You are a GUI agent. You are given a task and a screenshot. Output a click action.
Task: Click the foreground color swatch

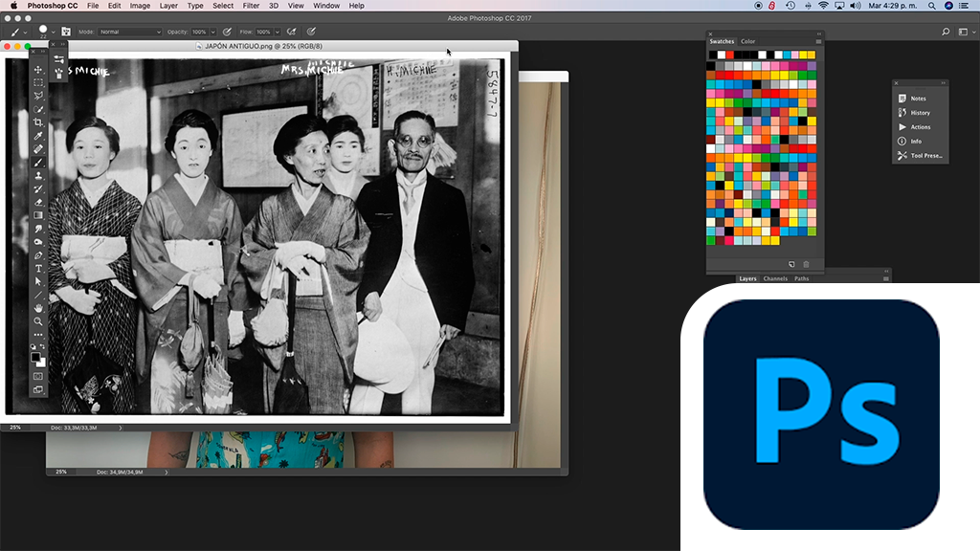pyautogui.click(x=35, y=357)
